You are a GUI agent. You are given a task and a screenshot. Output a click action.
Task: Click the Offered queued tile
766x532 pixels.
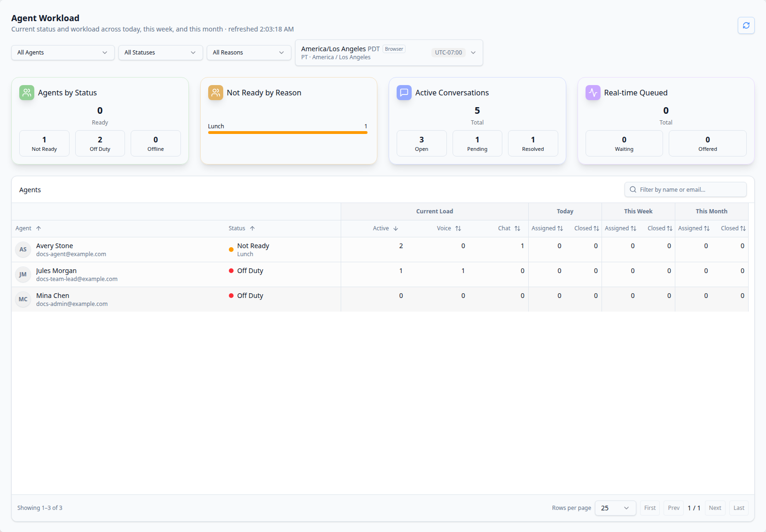708,143
